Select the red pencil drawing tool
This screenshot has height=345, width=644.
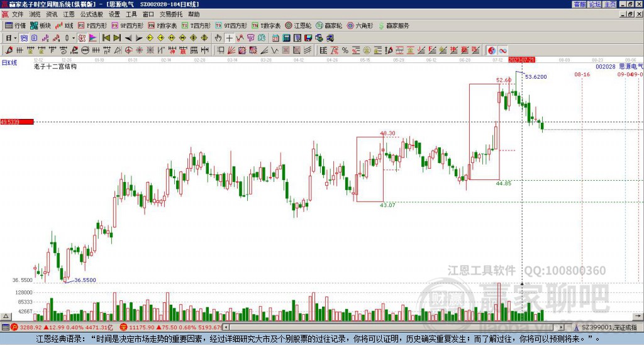(x=9, y=50)
